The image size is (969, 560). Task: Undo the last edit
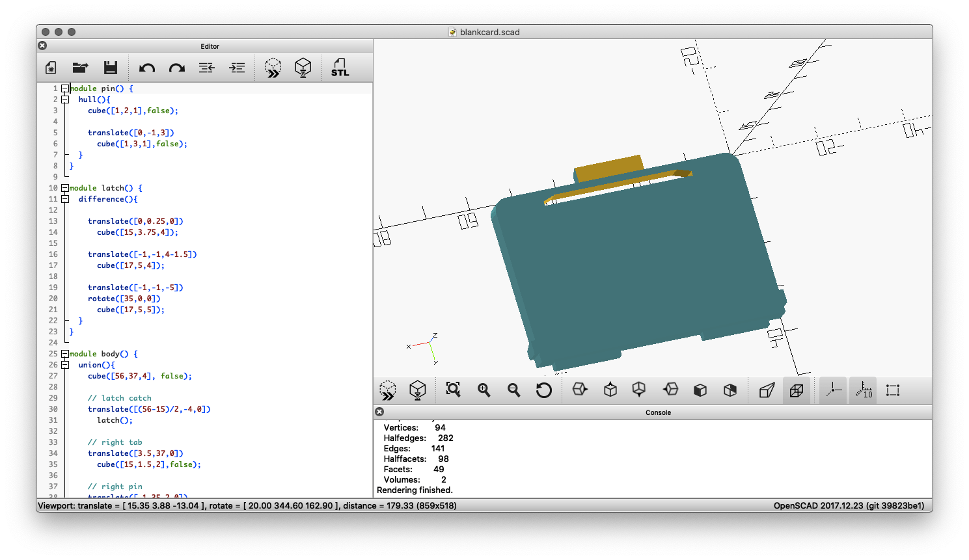[x=147, y=68]
